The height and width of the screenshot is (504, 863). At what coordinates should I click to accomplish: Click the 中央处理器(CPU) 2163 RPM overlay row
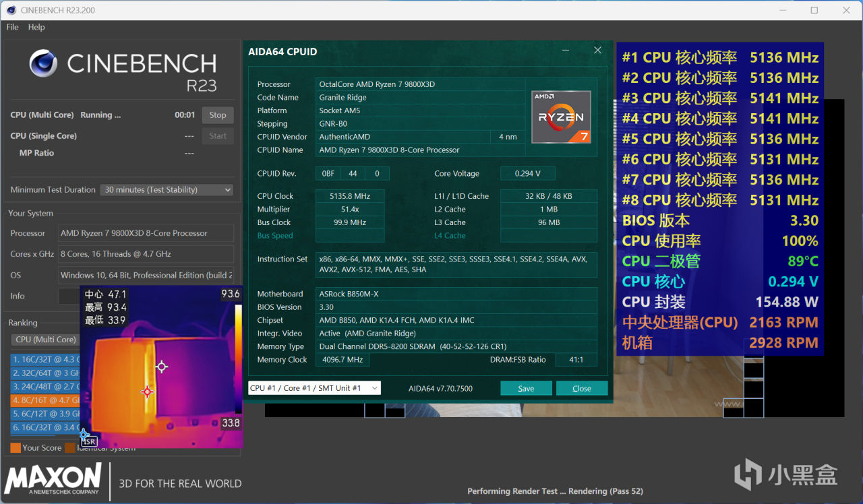pyautogui.click(x=720, y=322)
